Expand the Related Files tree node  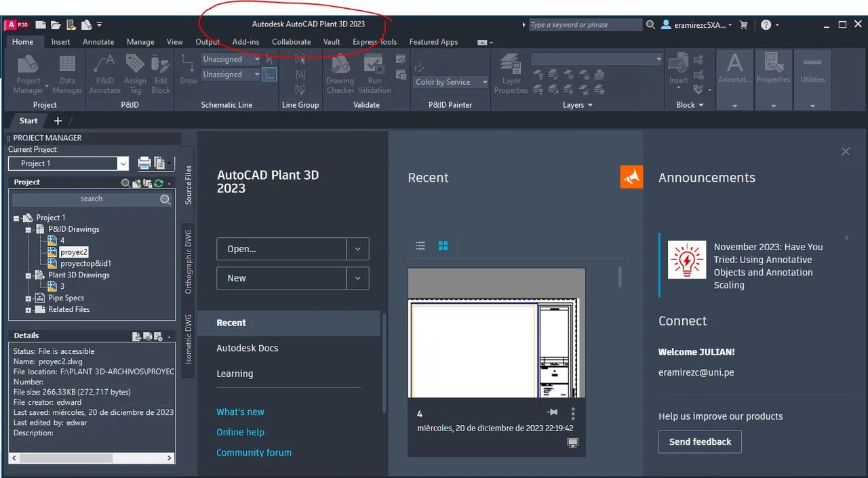29,310
